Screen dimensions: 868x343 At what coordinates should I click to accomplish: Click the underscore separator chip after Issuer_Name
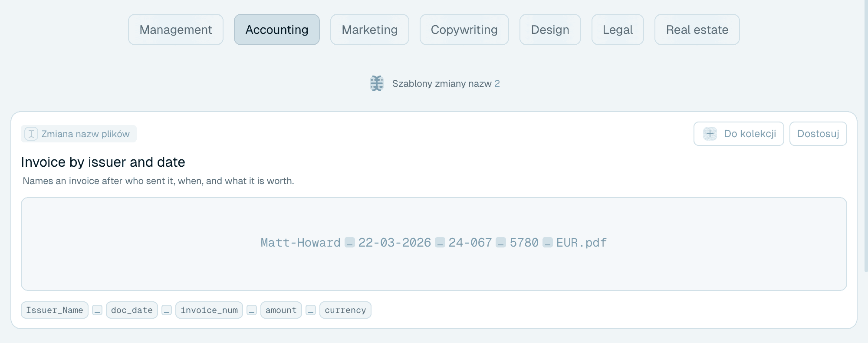[x=97, y=310]
